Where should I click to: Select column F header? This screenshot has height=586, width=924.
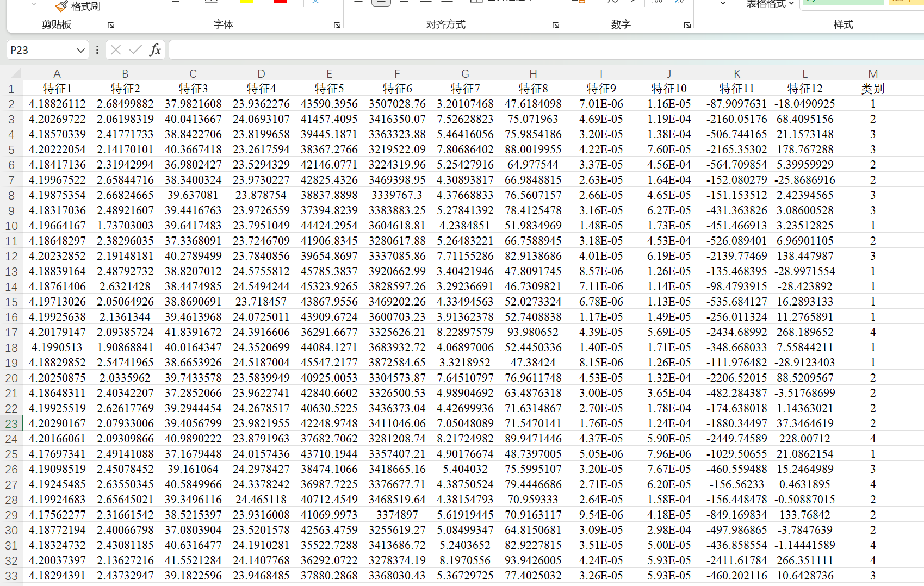coord(397,74)
